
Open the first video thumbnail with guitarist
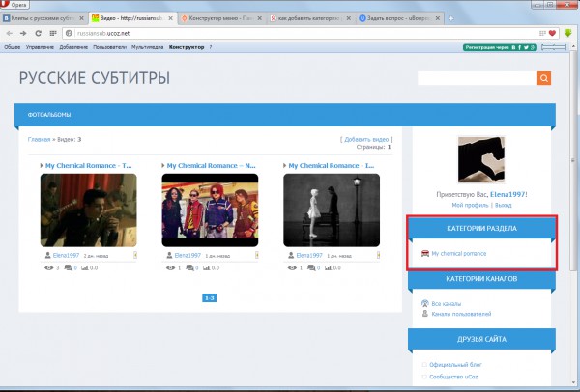click(x=88, y=210)
